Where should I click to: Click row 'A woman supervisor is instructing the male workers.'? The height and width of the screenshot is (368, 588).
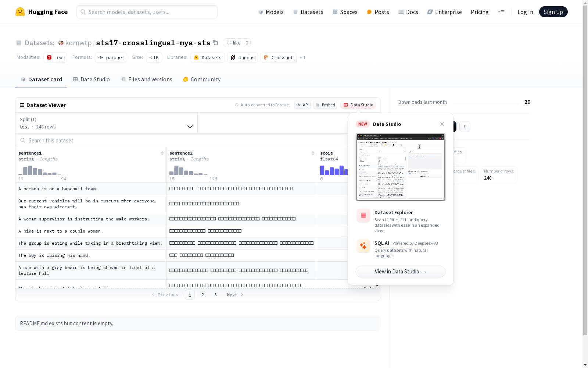(x=182, y=219)
